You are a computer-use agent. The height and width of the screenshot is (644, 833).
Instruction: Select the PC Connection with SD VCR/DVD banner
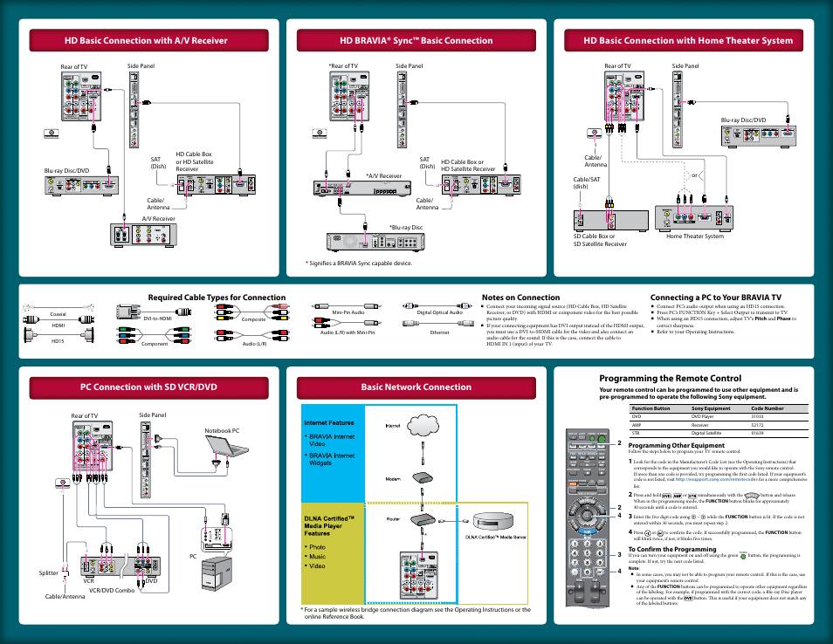[x=148, y=387]
